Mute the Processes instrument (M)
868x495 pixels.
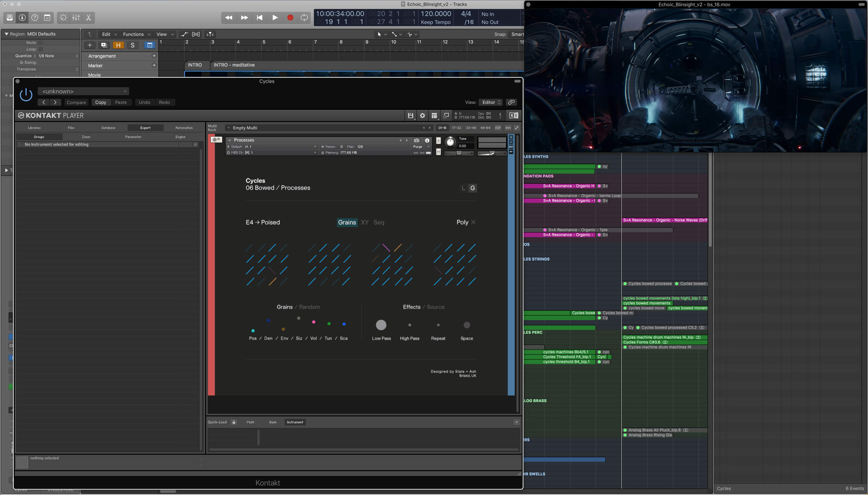tap(438, 152)
